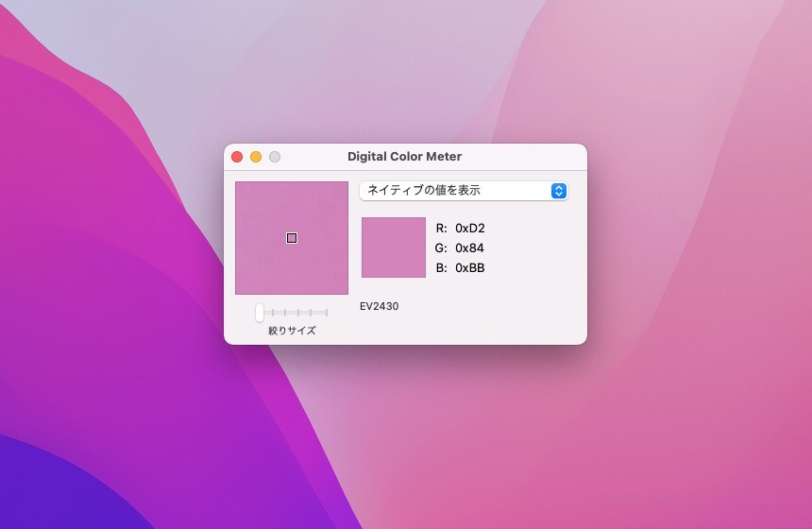812x529 pixels.
Task: Click the blue dropdown arrows stepper
Action: click(558, 191)
